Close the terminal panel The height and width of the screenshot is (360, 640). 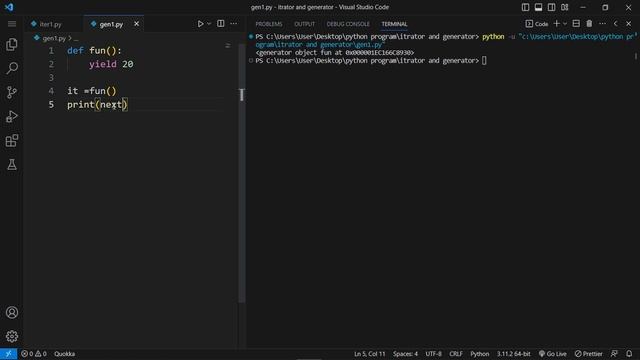tap(629, 24)
